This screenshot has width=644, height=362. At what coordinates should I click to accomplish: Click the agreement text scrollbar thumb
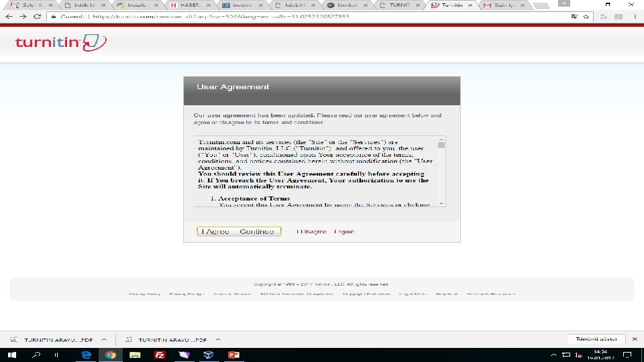[x=441, y=145]
